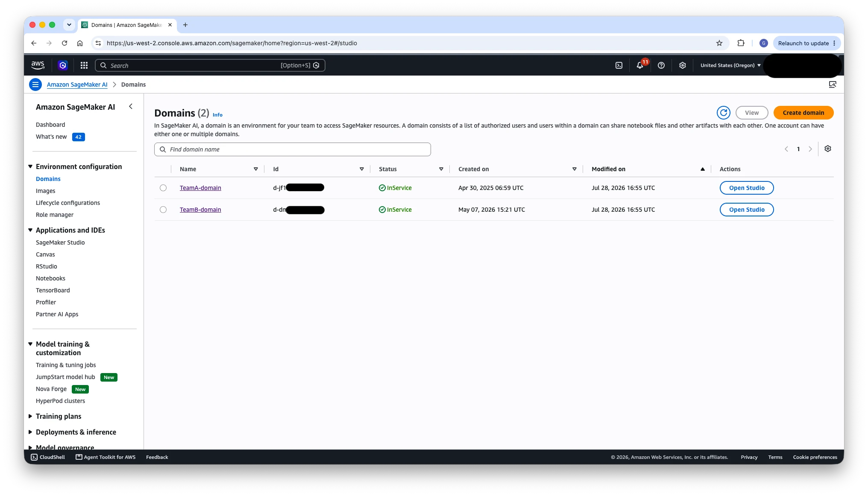Viewport: 868px width, 496px height.
Task: Toggle the side navigation hamburger menu
Action: (x=35, y=85)
